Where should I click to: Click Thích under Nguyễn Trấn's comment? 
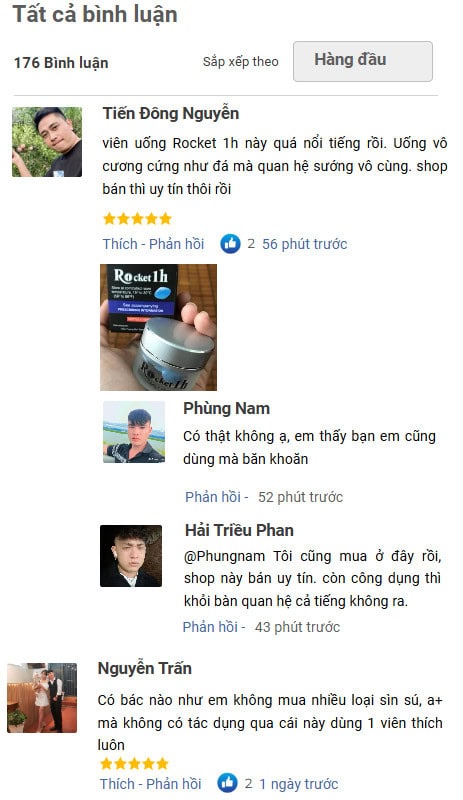117,783
